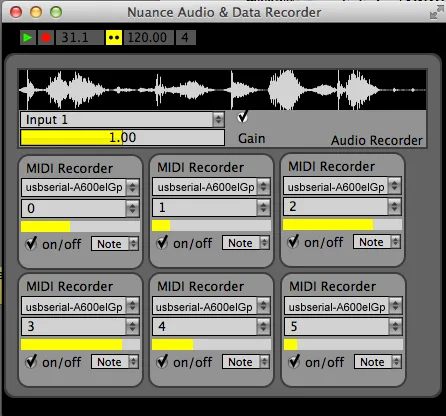
Task: Open channel 1 number dropdown
Action: pyautogui.click(x=211, y=207)
